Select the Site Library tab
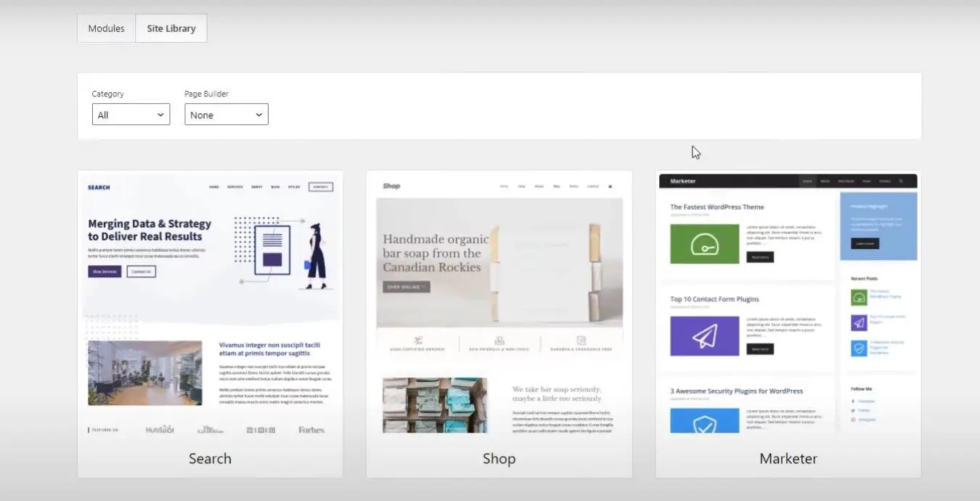 [x=171, y=28]
